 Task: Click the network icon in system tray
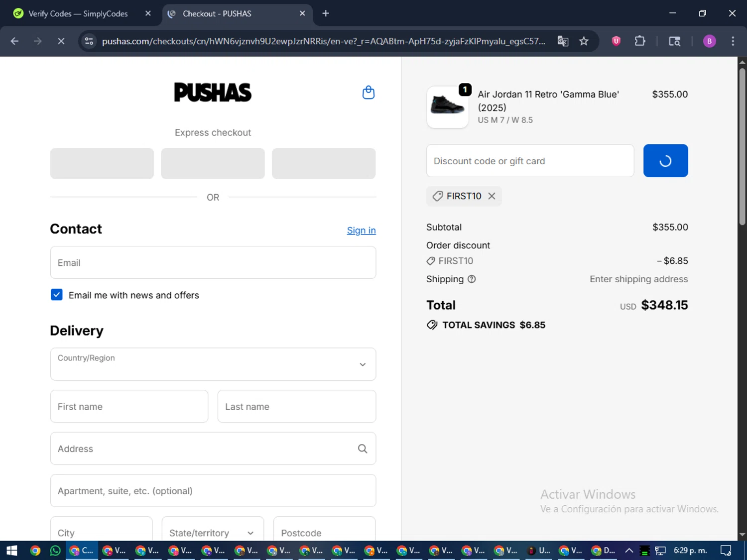(x=660, y=551)
